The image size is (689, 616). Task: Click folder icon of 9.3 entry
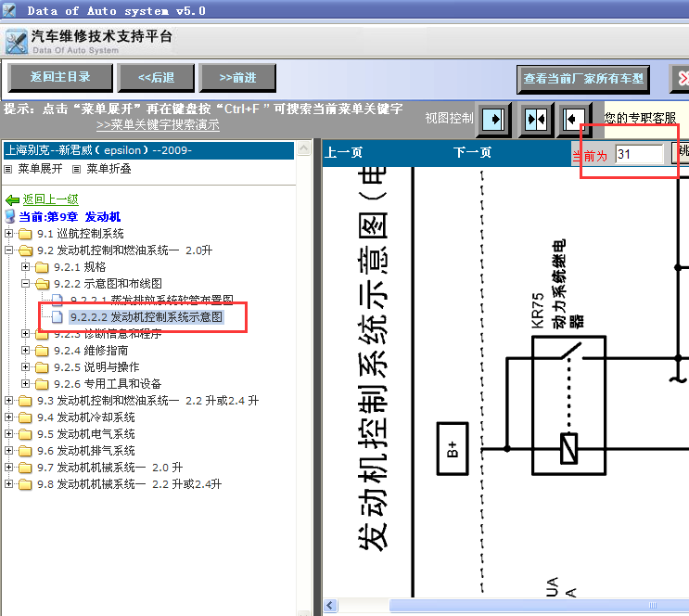point(25,401)
